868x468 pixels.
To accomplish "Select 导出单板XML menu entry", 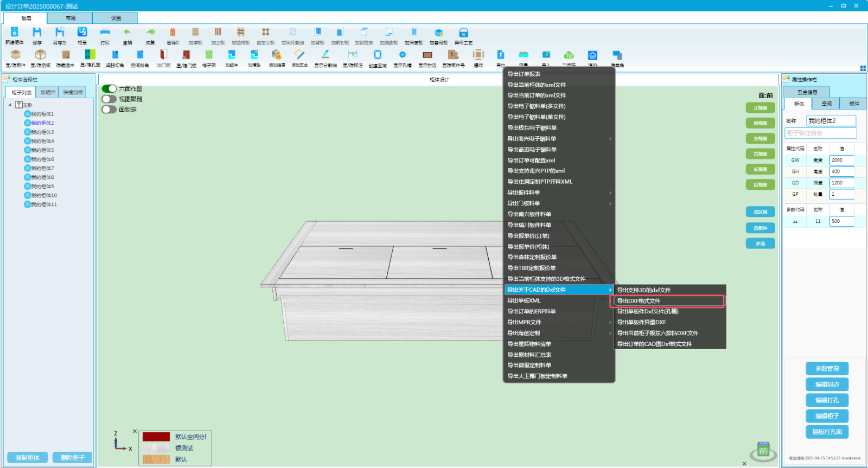I will click(x=559, y=300).
